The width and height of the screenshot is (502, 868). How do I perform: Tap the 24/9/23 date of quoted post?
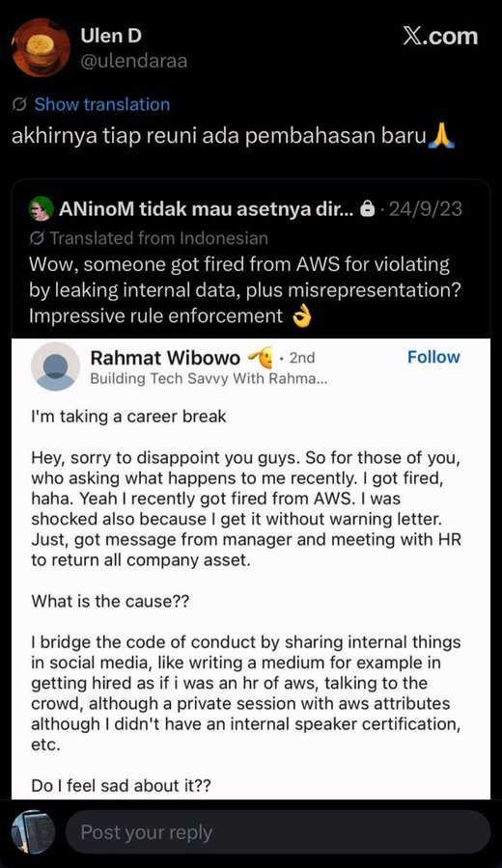426,209
